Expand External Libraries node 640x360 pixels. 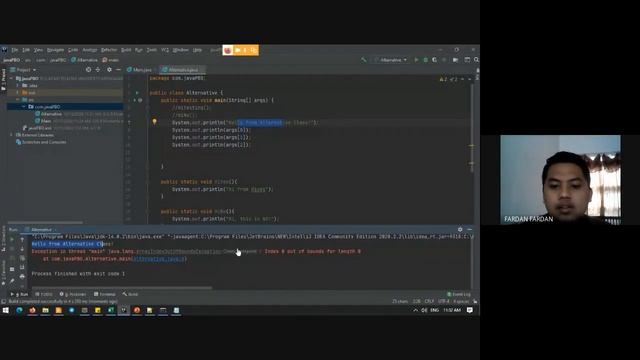11,135
